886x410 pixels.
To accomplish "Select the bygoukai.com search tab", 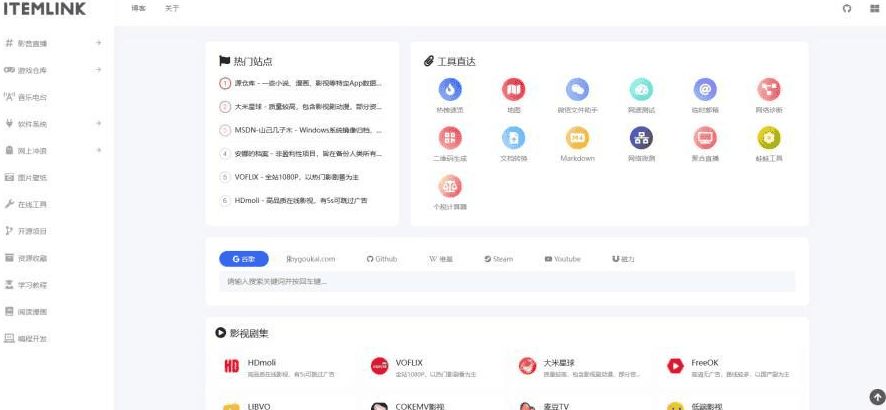I will [311, 259].
